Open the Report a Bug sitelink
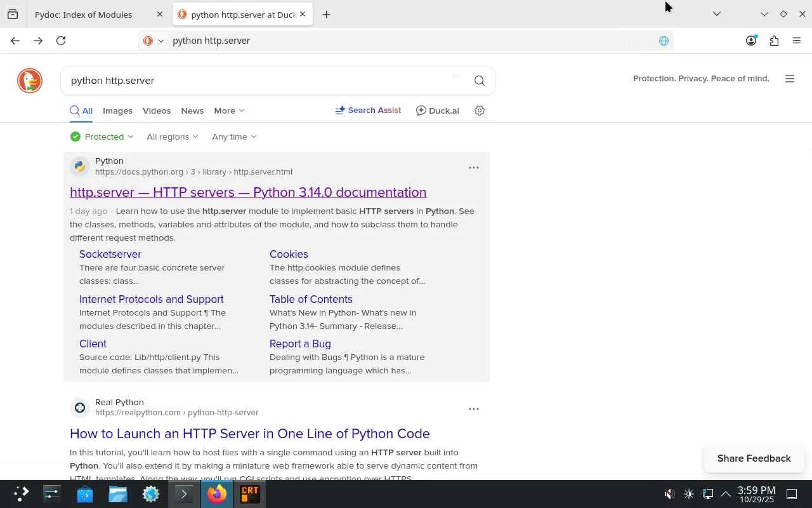Image resolution: width=812 pixels, height=508 pixels. click(x=300, y=344)
